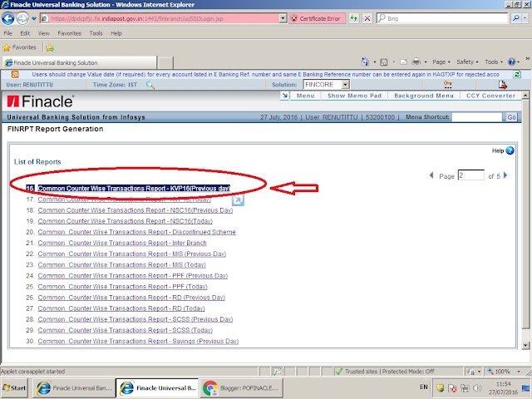Click the orange key change-password icon
The image size is (532, 399).
click(x=448, y=85)
